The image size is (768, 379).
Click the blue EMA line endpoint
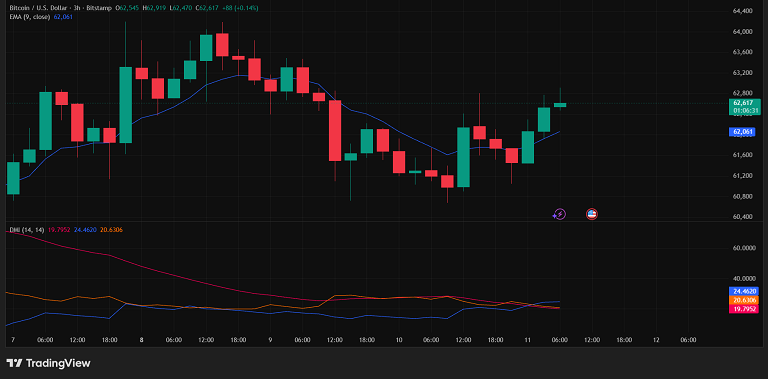(559, 132)
